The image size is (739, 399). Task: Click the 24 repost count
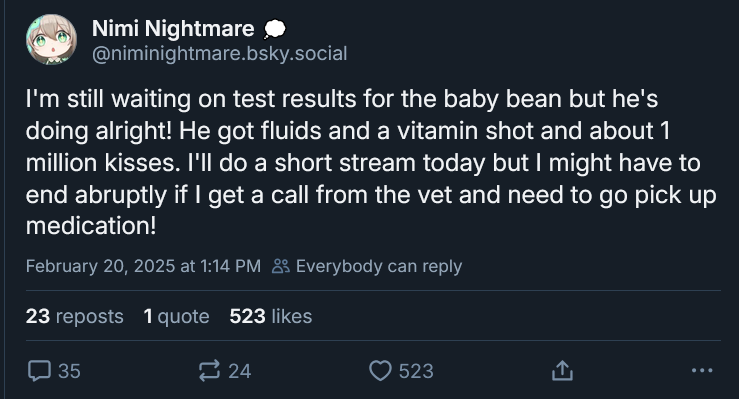[240, 371]
